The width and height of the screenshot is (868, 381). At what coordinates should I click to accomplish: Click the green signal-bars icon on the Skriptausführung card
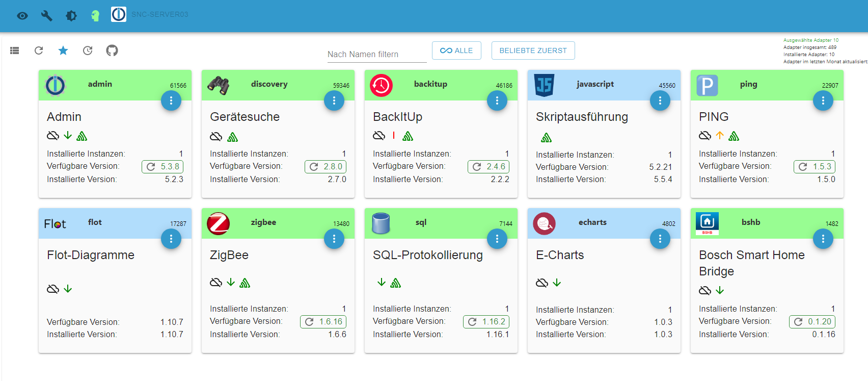(x=547, y=137)
